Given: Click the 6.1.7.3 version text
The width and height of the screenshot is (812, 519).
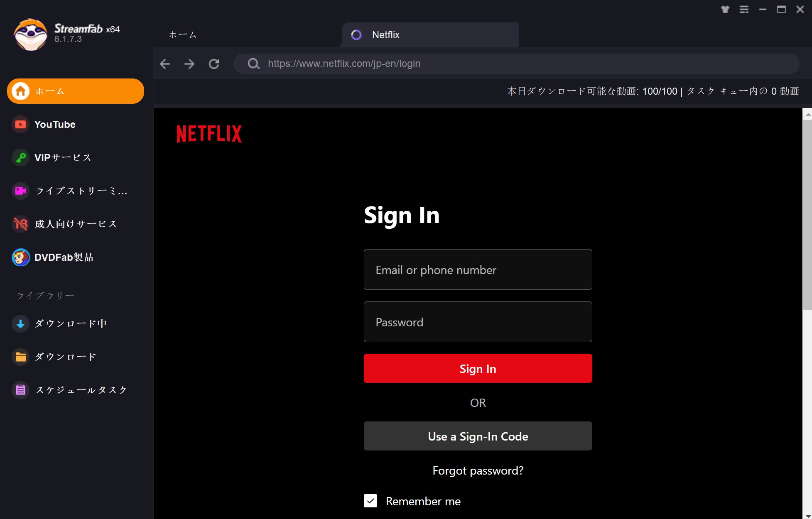Looking at the screenshot, I should tap(68, 39).
